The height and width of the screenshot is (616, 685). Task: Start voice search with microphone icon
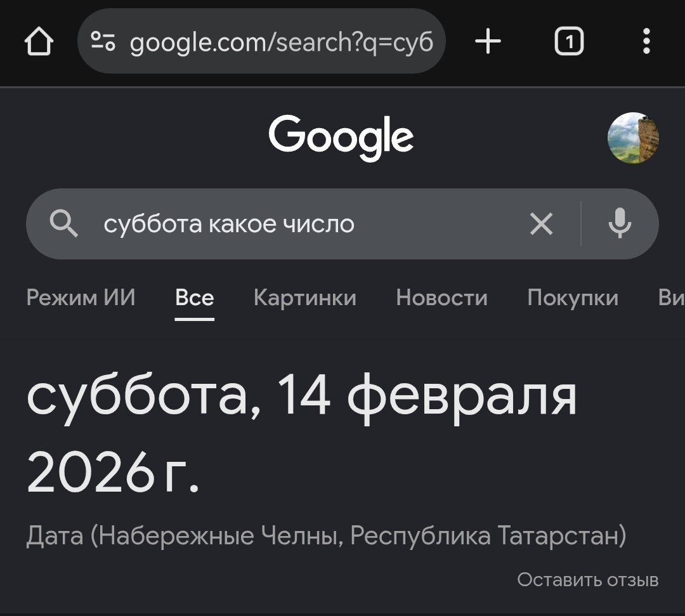pos(620,224)
